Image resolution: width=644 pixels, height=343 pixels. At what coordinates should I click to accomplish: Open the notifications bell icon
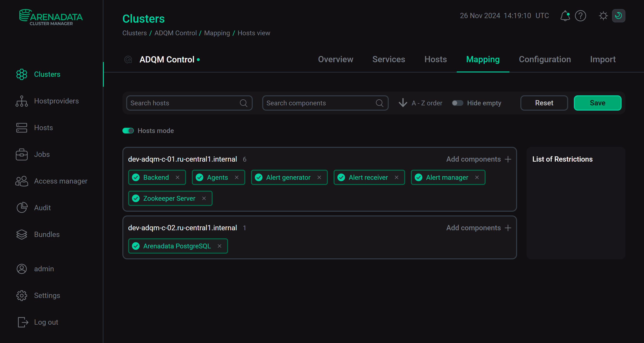(x=565, y=16)
